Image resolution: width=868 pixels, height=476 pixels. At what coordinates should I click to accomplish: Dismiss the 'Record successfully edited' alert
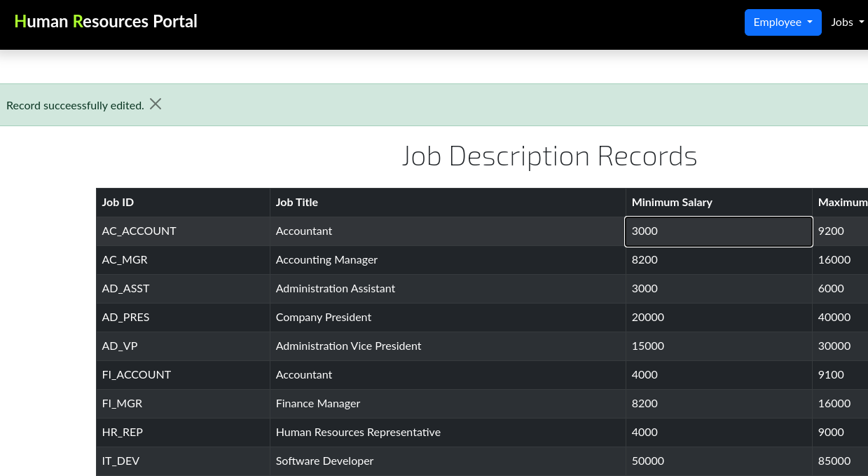tap(156, 104)
